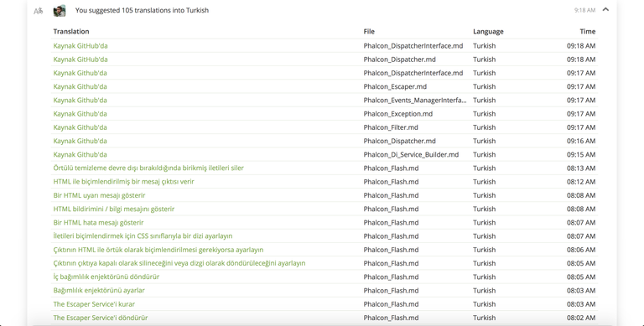This screenshot has width=644, height=326.
Task: Click the Translation column header
Action: pyautogui.click(x=71, y=31)
